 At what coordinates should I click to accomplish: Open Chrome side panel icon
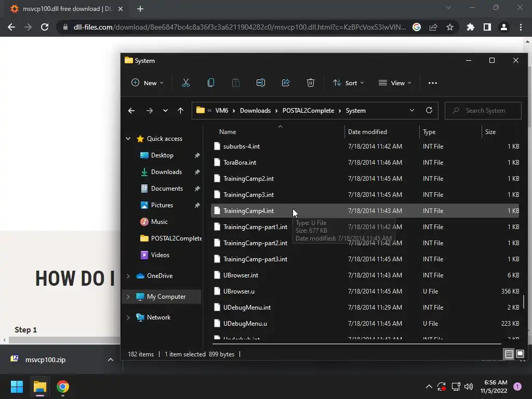[x=487, y=27]
